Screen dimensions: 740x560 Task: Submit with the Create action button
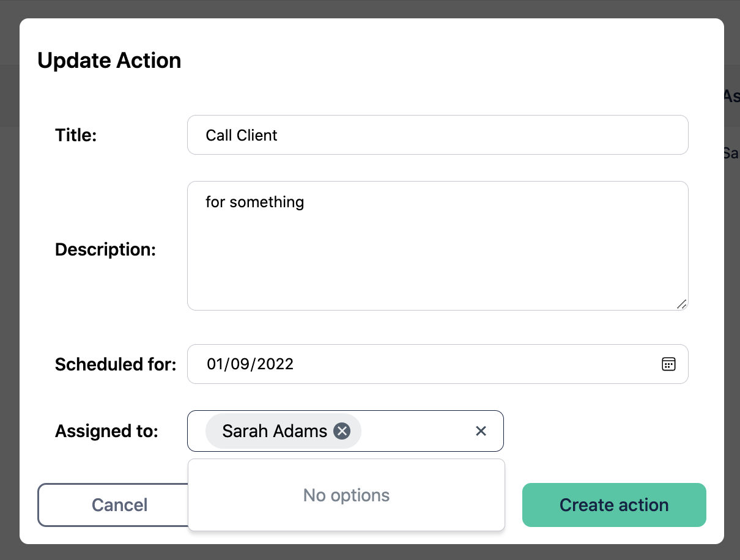click(x=614, y=505)
